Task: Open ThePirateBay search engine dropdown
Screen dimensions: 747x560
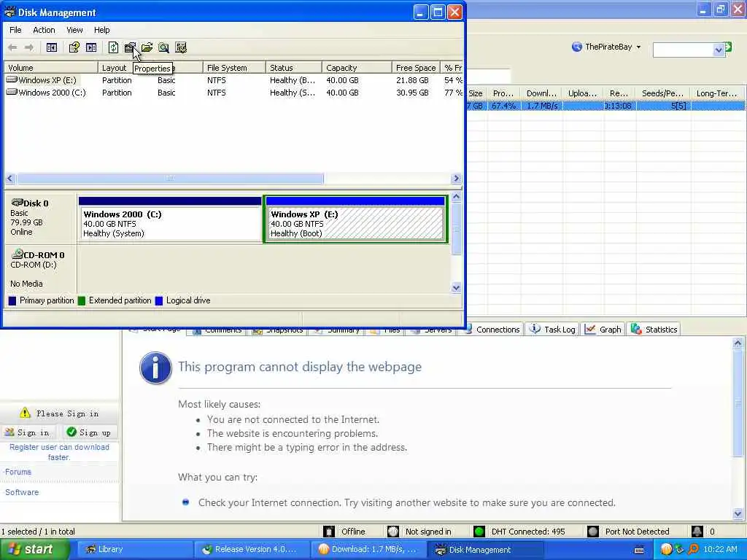Action: click(x=638, y=47)
